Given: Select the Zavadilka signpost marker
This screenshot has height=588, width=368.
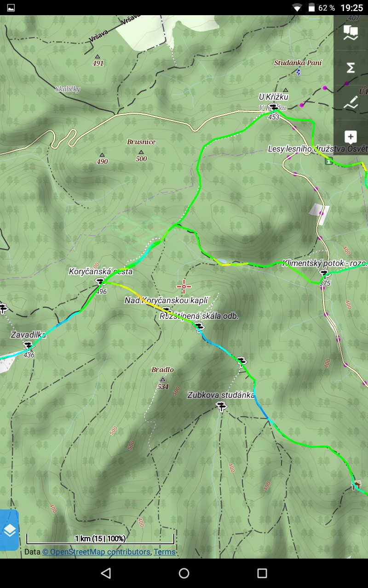Looking at the screenshot, I should (x=29, y=345).
